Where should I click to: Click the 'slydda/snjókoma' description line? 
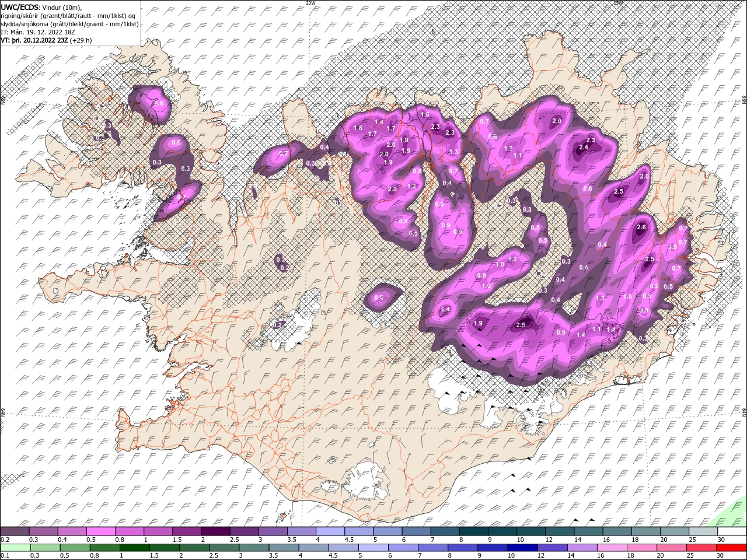(x=69, y=24)
